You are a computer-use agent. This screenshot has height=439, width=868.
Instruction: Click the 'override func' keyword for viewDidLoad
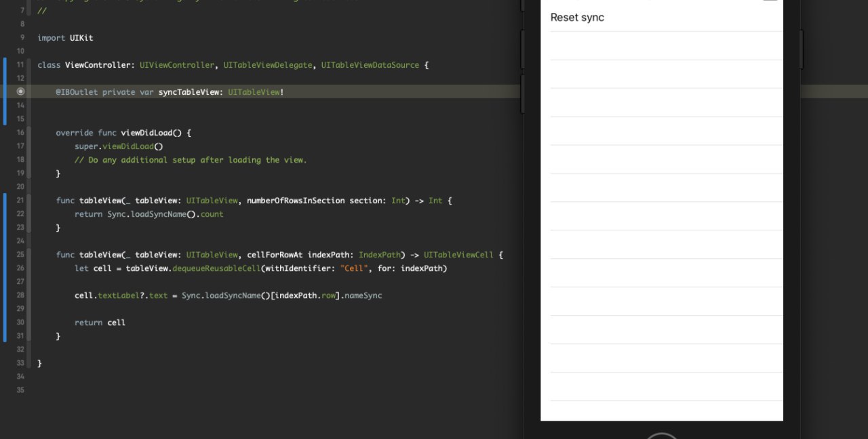coord(86,133)
